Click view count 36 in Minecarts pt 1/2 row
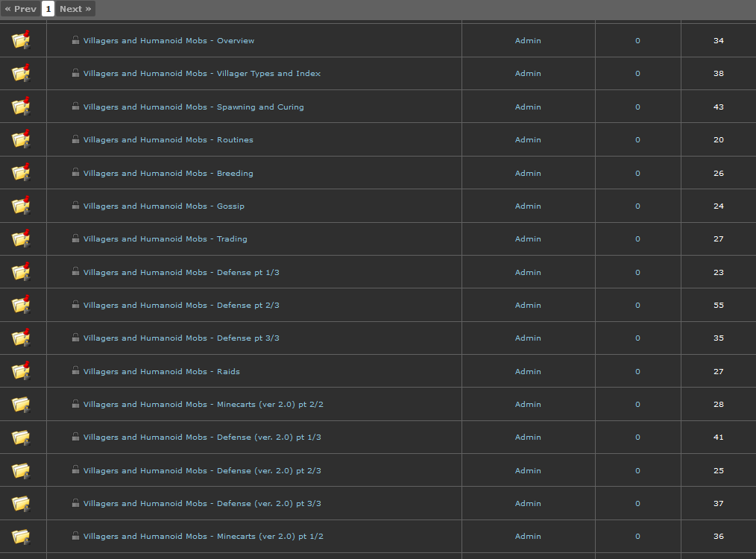Image resolution: width=756 pixels, height=559 pixels. tap(719, 536)
